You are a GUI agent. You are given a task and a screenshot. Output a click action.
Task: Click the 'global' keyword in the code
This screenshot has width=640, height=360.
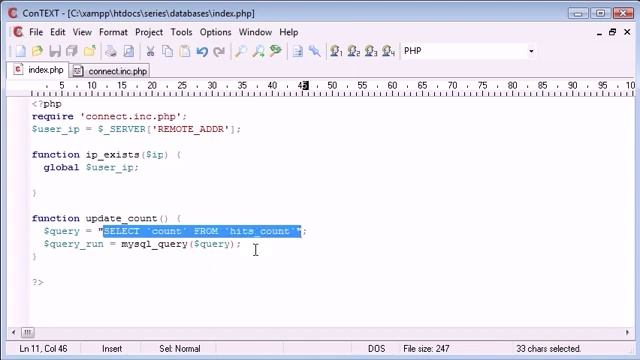(61, 167)
